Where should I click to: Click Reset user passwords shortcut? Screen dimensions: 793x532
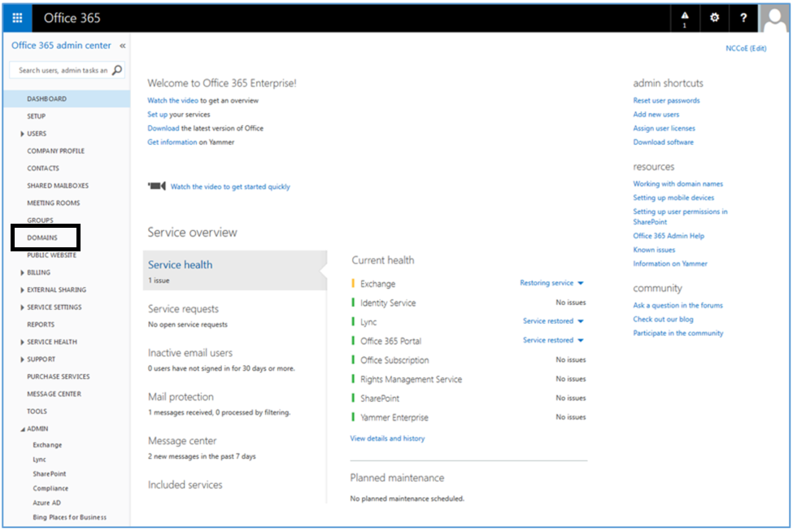tap(667, 101)
